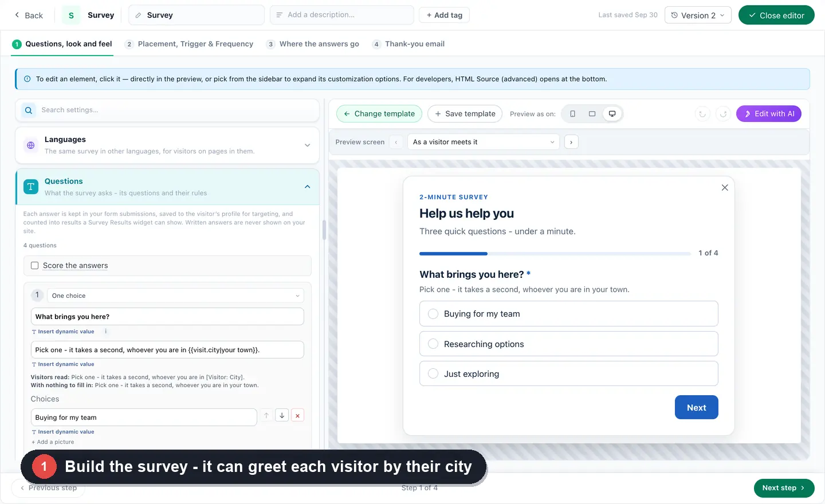Viewport: 825px width, 504px height.
Task: Move 'Buying for my team' choice up
Action: 266,416
